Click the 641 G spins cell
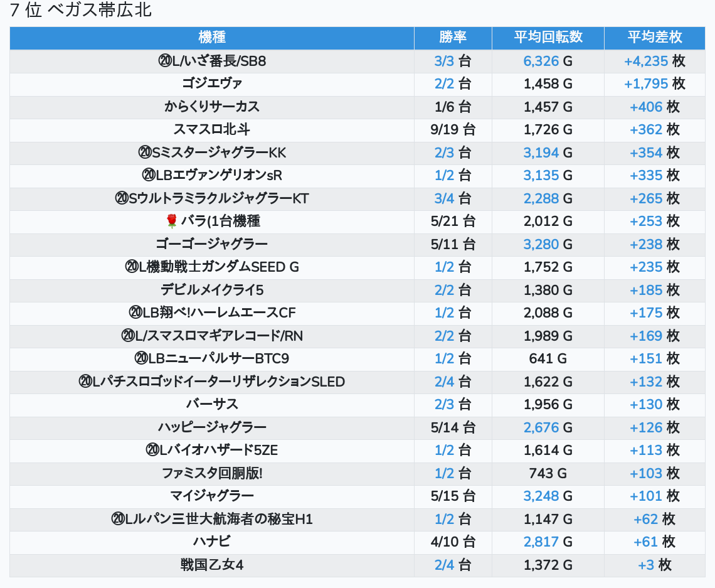This screenshot has height=588, width=715. point(548,359)
